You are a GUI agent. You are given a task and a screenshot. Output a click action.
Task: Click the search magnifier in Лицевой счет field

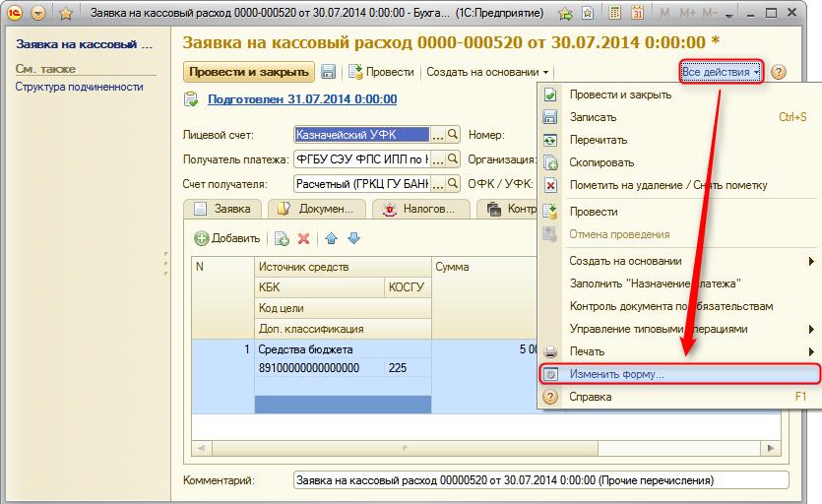click(453, 135)
